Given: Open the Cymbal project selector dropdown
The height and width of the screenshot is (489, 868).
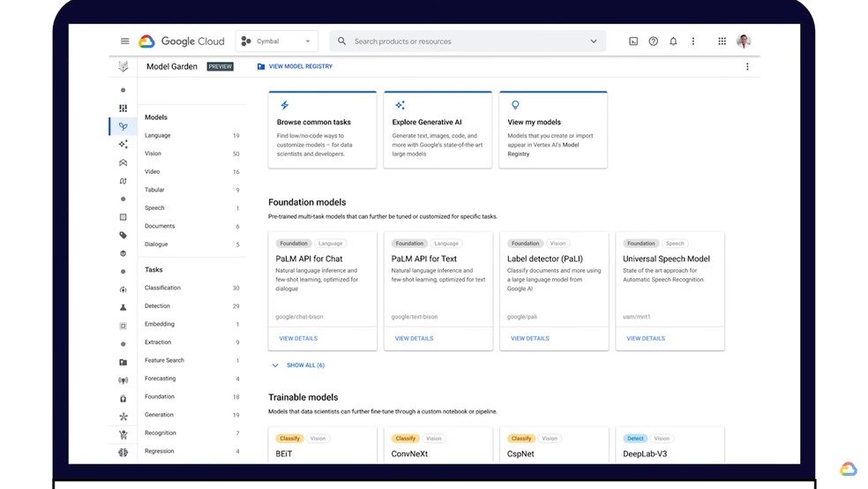Looking at the screenshot, I should click(277, 41).
